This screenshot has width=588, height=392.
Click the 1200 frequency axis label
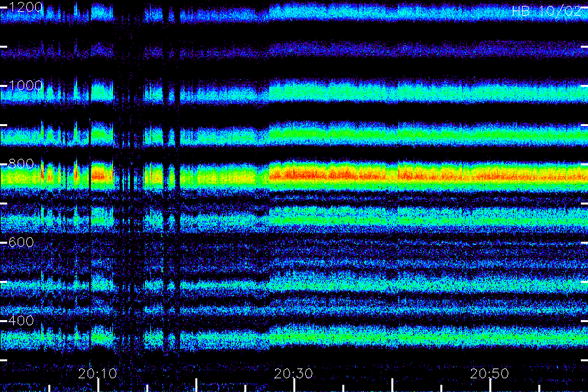pos(25,7)
